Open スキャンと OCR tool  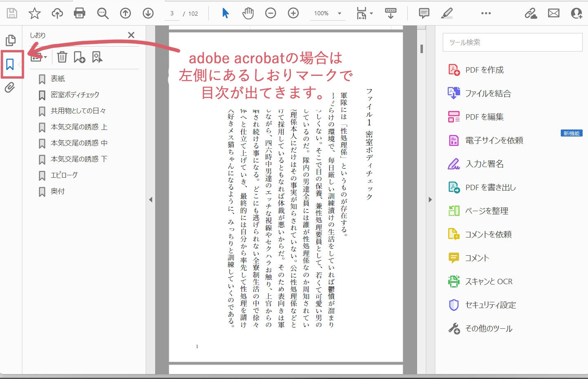489,282
